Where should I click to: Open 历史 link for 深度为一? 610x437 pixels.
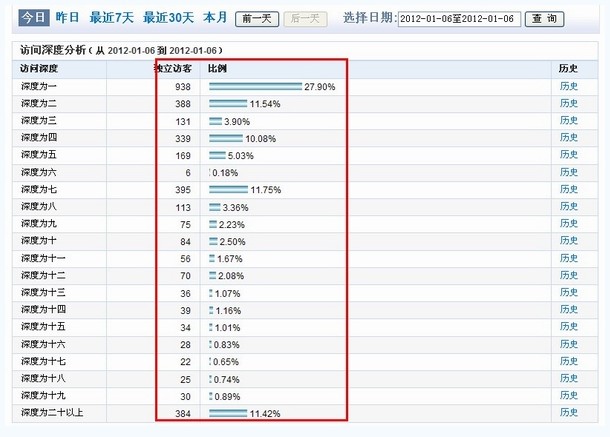(568, 87)
